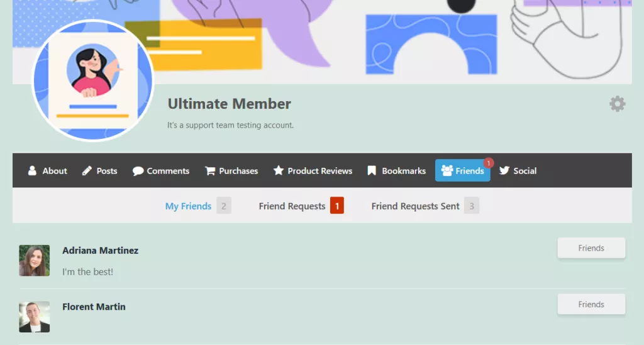Click the bookmark icon beside Bookmarks
The image size is (644, 345).
(372, 171)
